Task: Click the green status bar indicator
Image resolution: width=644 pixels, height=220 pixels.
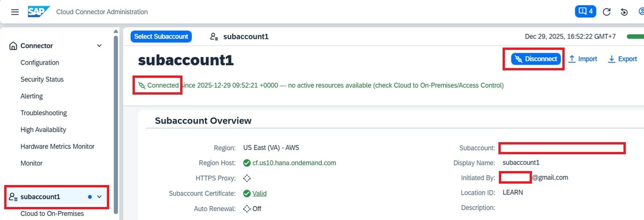Action: click(x=635, y=36)
